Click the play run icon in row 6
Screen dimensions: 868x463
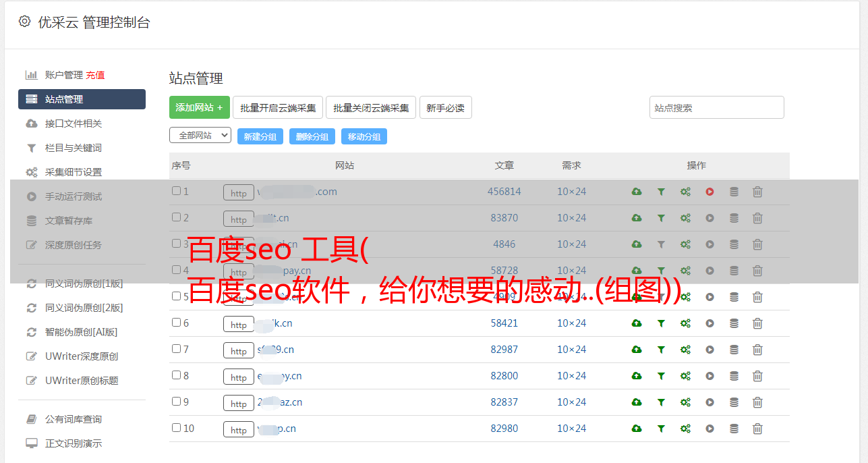click(x=710, y=323)
